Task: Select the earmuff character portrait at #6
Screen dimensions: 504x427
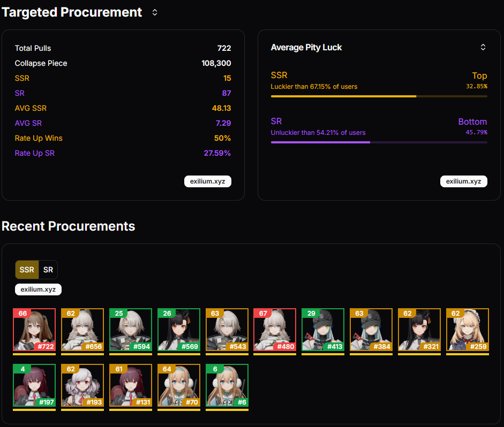Action: pos(227,385)
